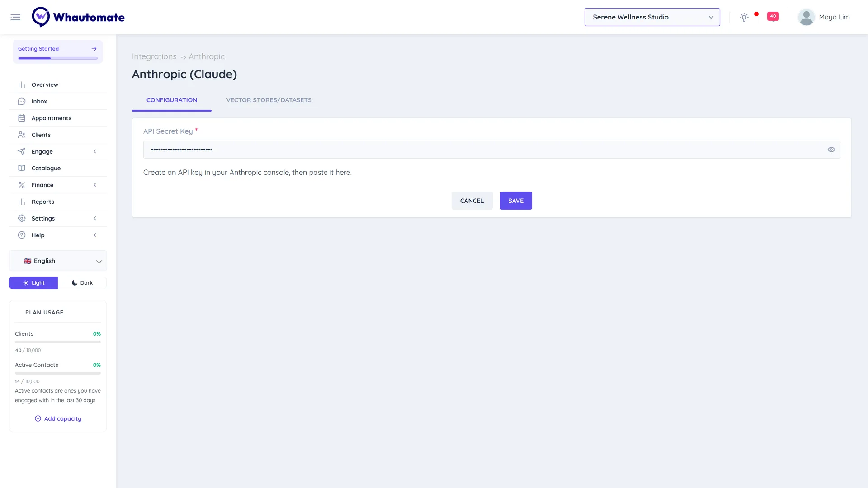Click Add capacity link
868x488 pixels.
pos(58,419)
